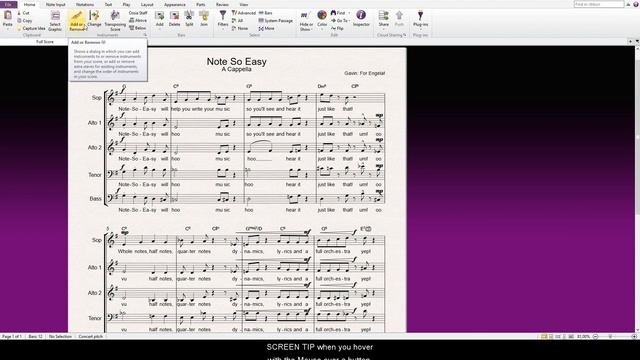640x360 pixels.
Task: Open the Share cloud dropdown
Action: click(383, 19)
